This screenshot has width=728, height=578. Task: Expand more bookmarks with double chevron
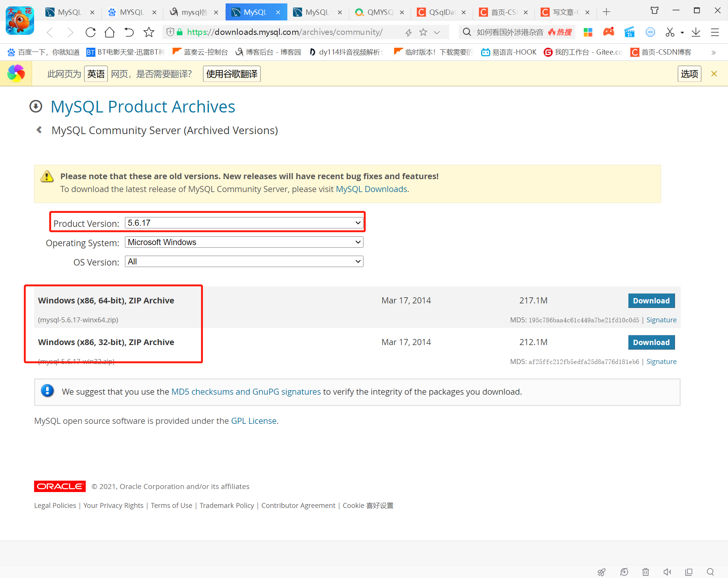(x=714, y=52)
